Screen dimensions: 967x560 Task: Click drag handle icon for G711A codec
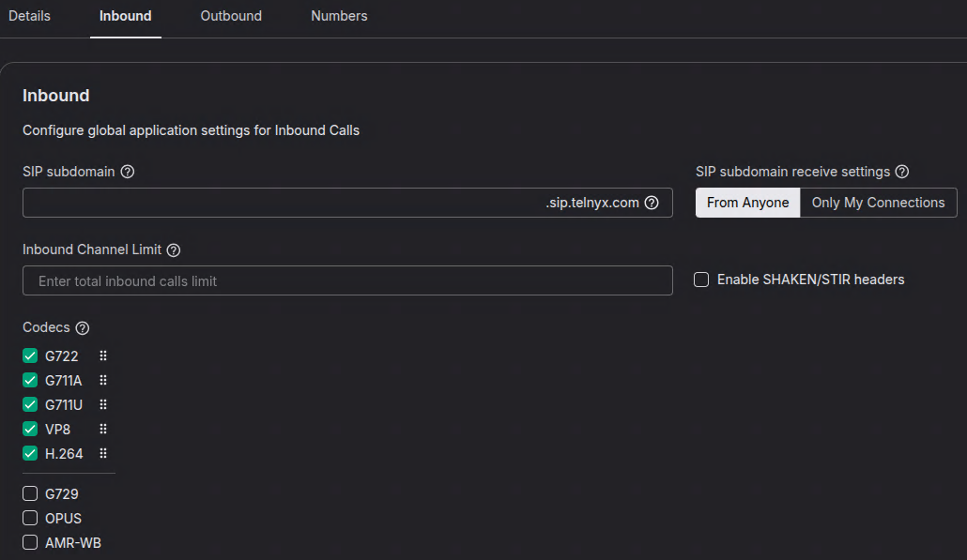tap(103, 381)
